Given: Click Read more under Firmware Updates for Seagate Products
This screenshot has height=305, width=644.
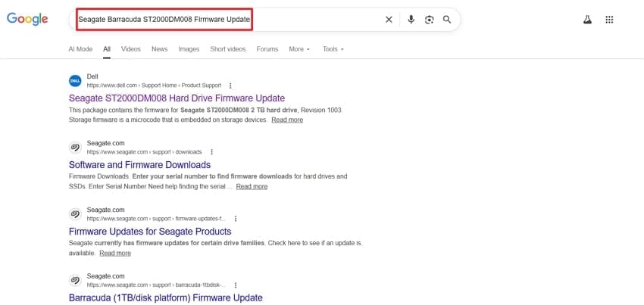Looking at the screenshot, I should tap(115, 253).
